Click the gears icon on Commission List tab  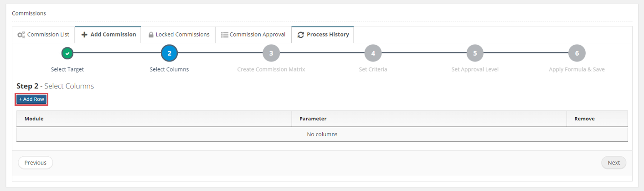pos(21,35)
